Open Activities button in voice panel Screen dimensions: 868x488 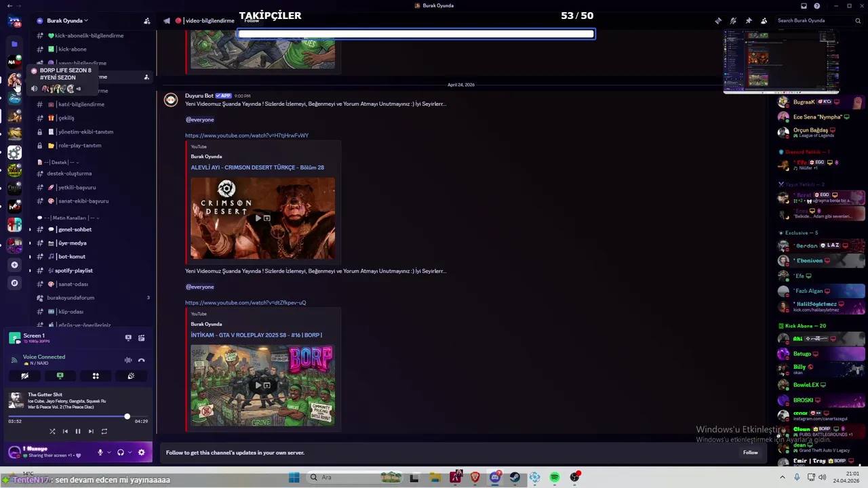point(96,376)
